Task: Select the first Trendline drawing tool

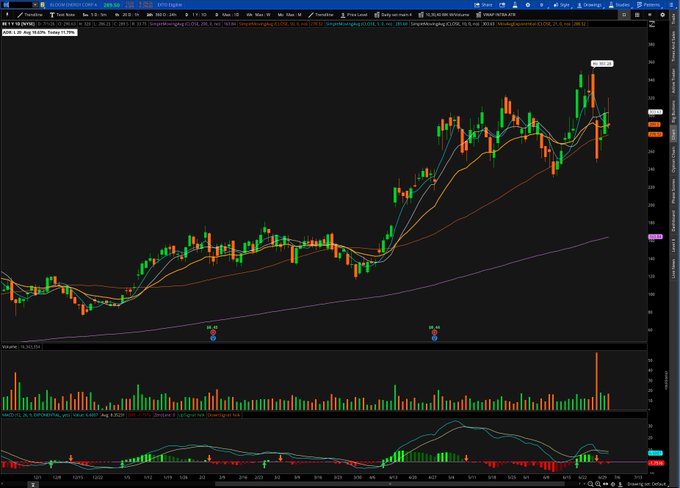Action: (29, 15)
